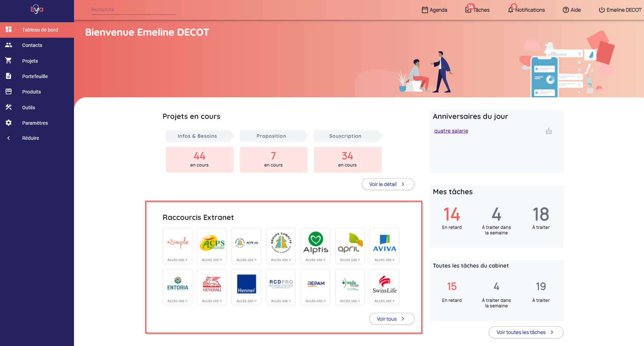644x346 pixels.
Task: Click Voir toutes les tâches button
Action: coord(526,332)
